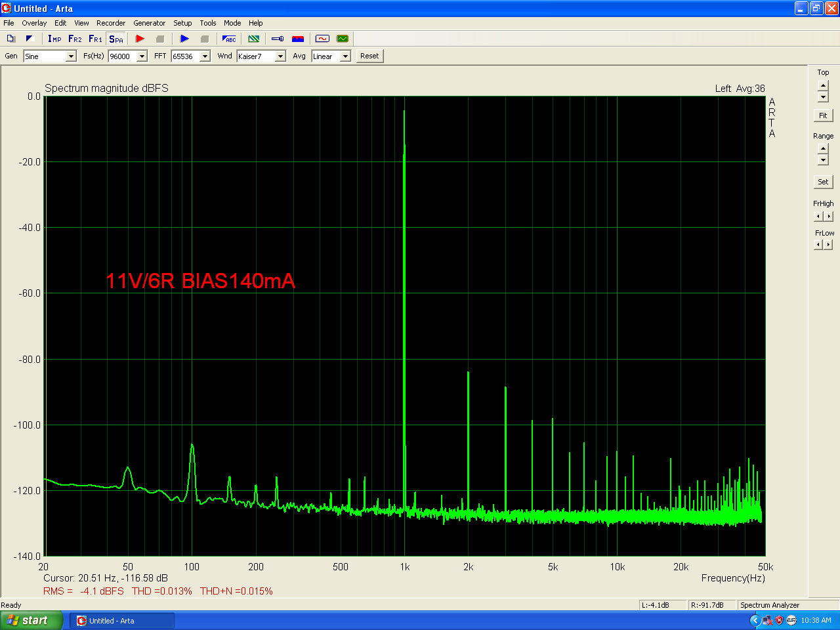The image size is (840, 630).
Task: Shift FrLow left with arrow
Action: point(818,245)
